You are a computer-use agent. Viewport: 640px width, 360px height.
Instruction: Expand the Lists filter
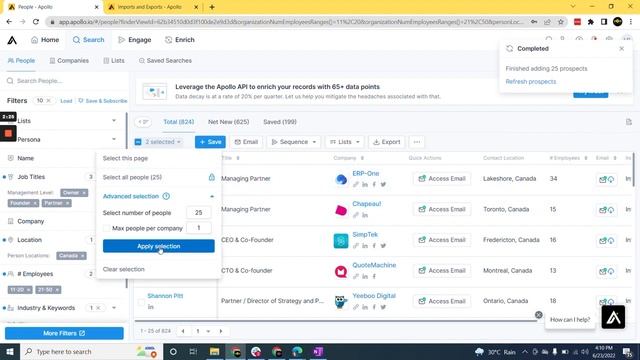tap(114, 121)
